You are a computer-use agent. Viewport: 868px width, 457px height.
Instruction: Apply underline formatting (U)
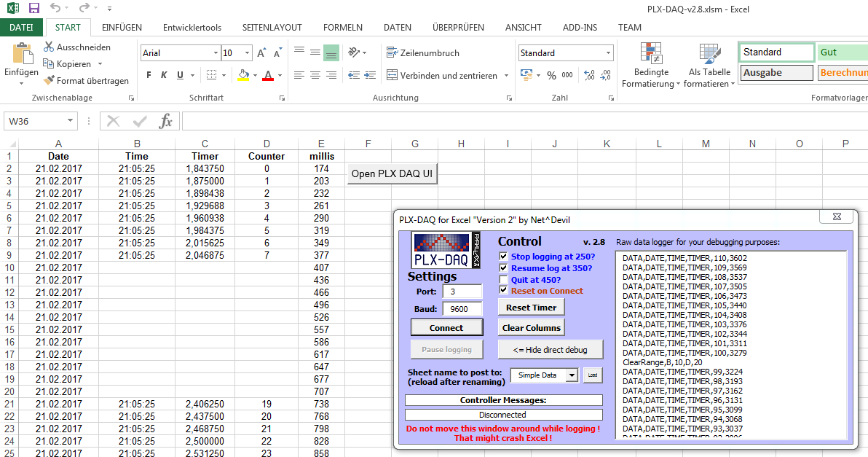click(x=180, y=75)
